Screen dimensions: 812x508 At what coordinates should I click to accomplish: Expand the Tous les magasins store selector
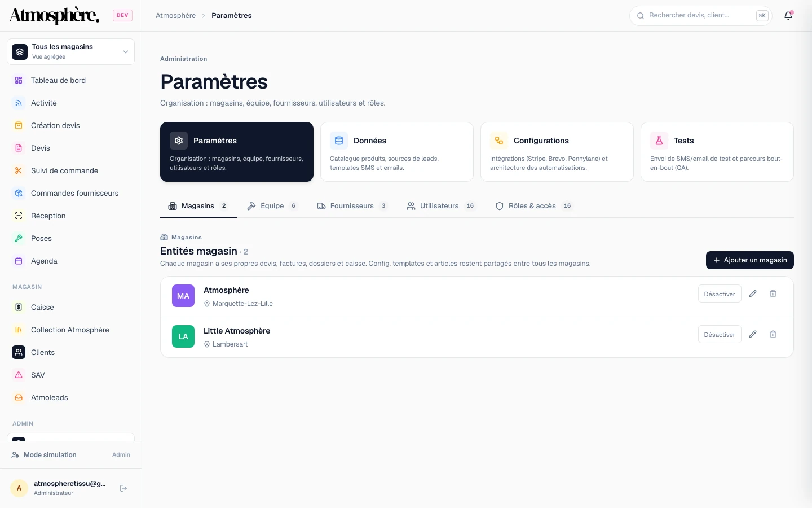70,51
